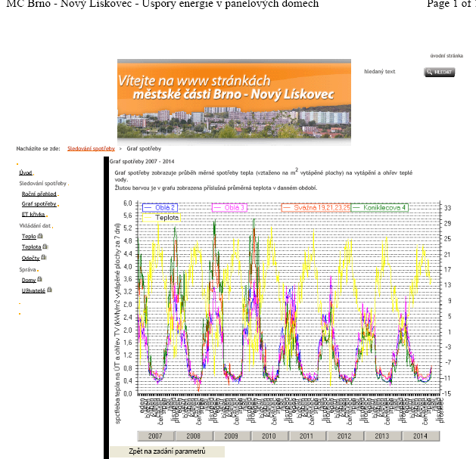
Task: Follow the Sledování spotřeby breadcrumb link
Action: 91,149
